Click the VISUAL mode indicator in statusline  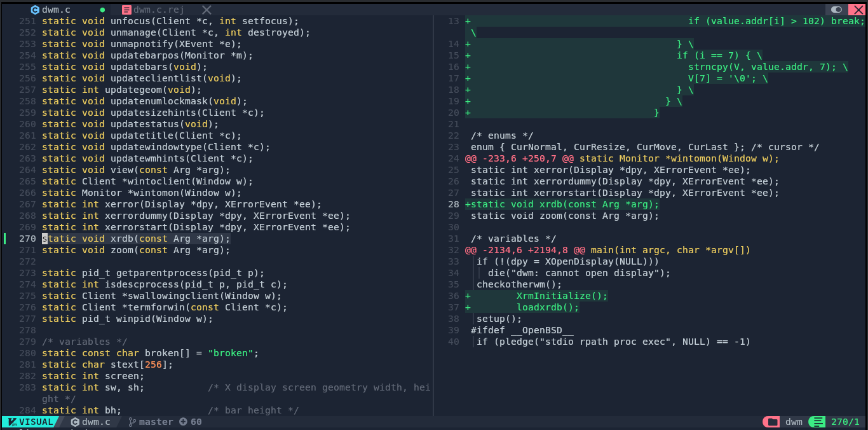(30, 422)
